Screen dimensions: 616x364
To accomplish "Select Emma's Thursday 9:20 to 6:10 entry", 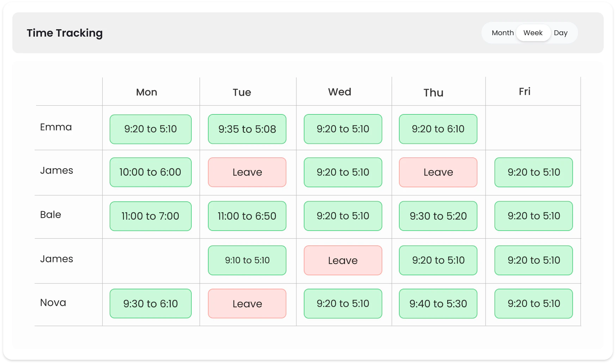I will click(438, 129).
